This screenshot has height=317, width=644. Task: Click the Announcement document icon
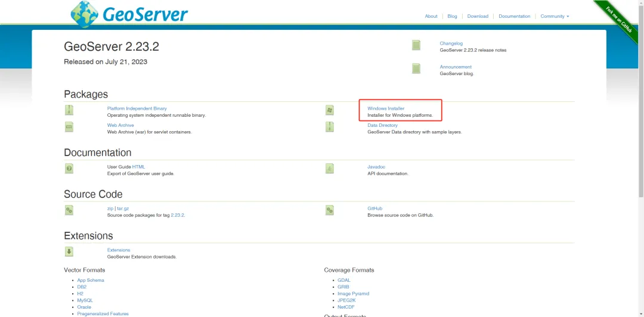pos(416,69)
